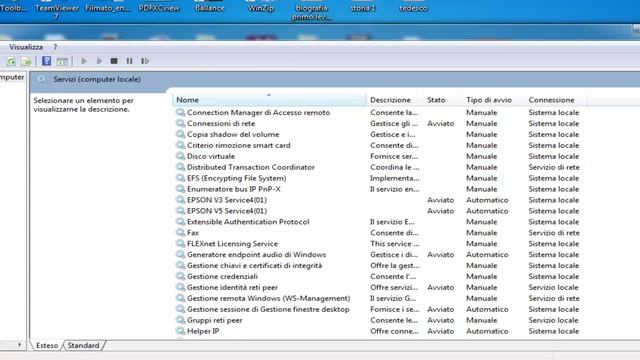Select EPSON V3 Service4(01) row
The width and height of the screenshot is (640, 360).
tap(227, 200)
